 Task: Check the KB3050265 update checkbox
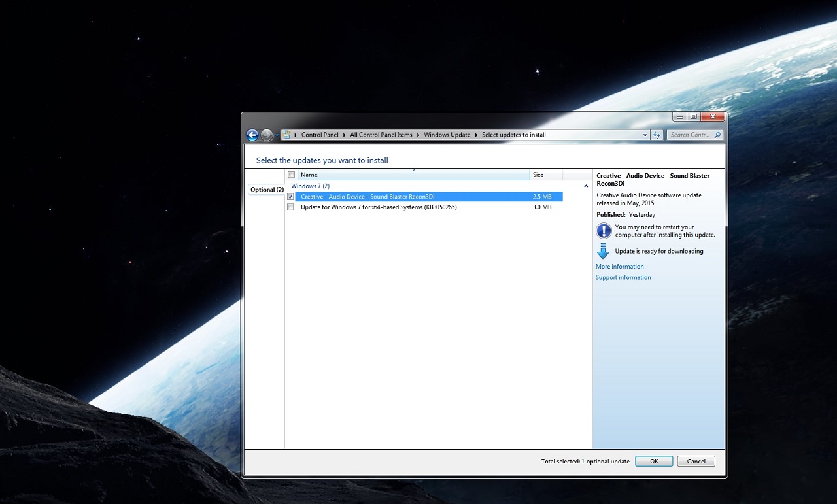[x=290, y=207]
